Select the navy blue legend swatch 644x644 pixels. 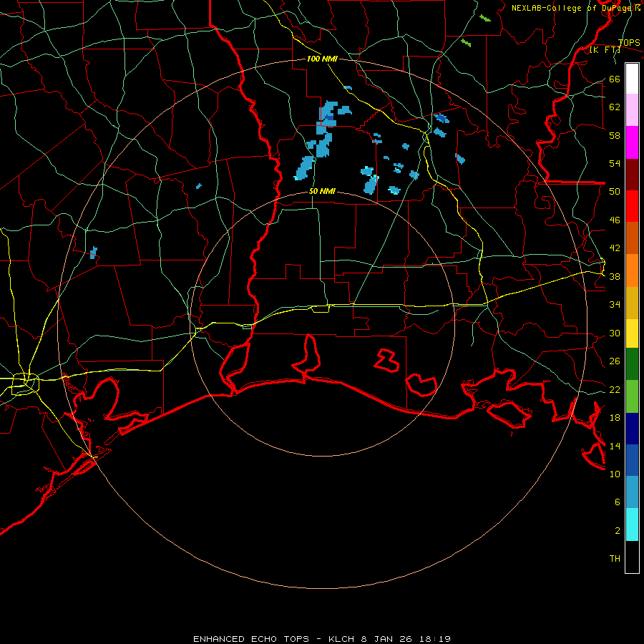coord(632,429)
